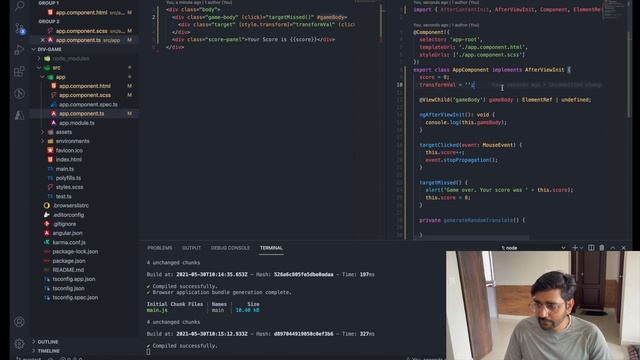Open .browserslistrc file

coord(71,206)
